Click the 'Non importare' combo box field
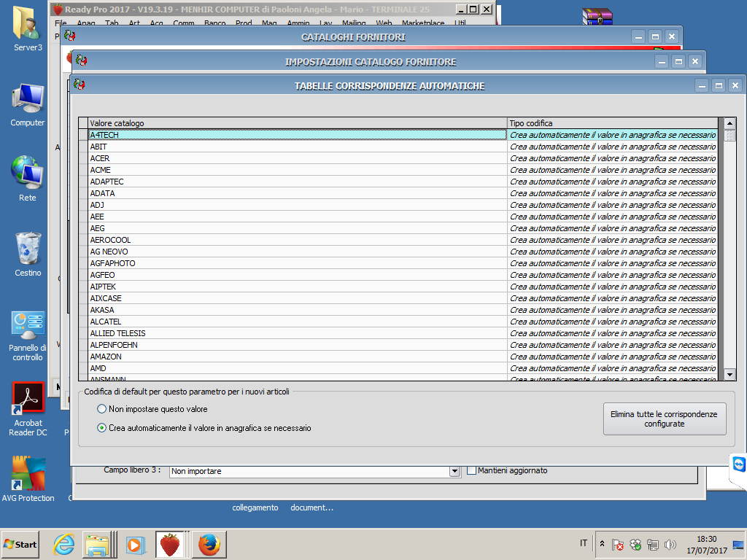 309,472
